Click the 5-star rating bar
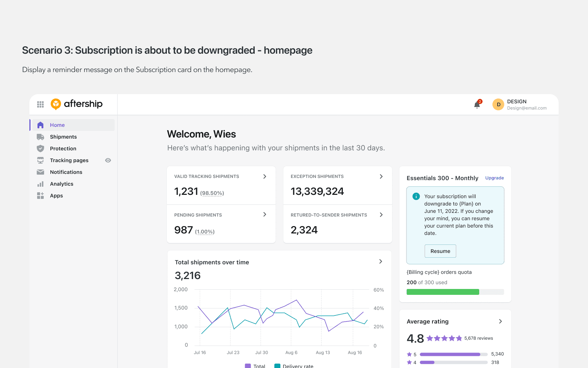Viewport: 588px width, 368px height. (453, 354)
